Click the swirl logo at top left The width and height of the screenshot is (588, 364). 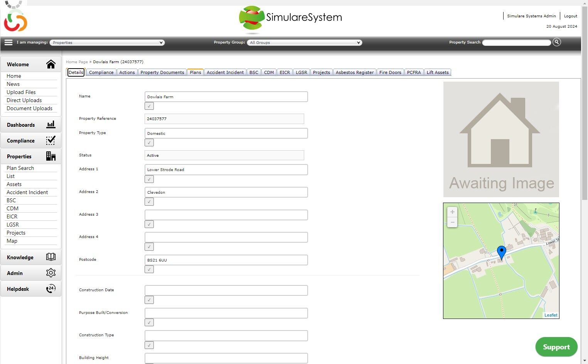[x=15, y=20]
